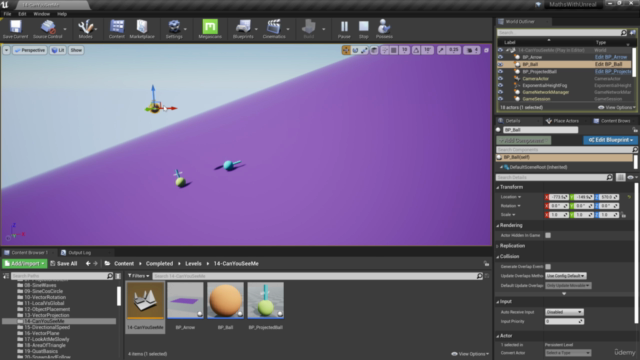The image size is (640, 360).
Task: Open the Cinematics toolbar icon
Action: pyautogui.click(x=274, y=29)
